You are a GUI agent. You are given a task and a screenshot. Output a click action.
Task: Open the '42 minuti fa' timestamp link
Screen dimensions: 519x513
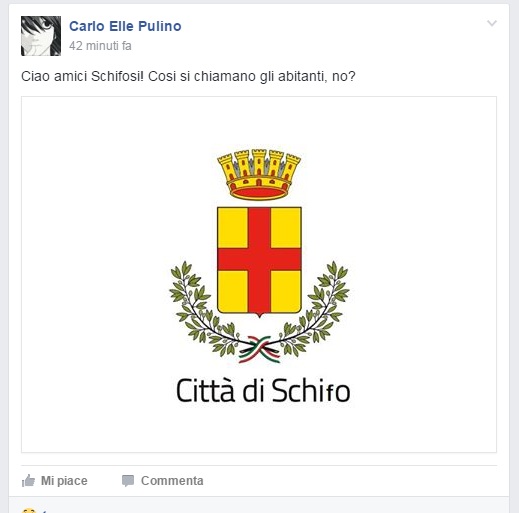[x=100, y=46]
